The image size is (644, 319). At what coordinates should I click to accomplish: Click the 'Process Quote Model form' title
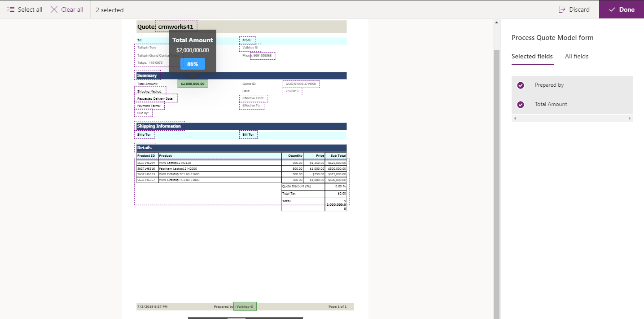[x=552, y=38]
